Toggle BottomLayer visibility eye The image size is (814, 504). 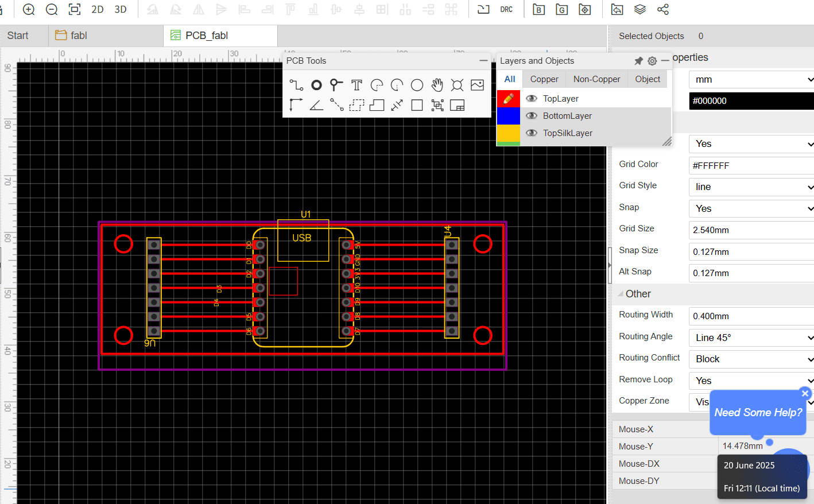(x=532, y=115)
